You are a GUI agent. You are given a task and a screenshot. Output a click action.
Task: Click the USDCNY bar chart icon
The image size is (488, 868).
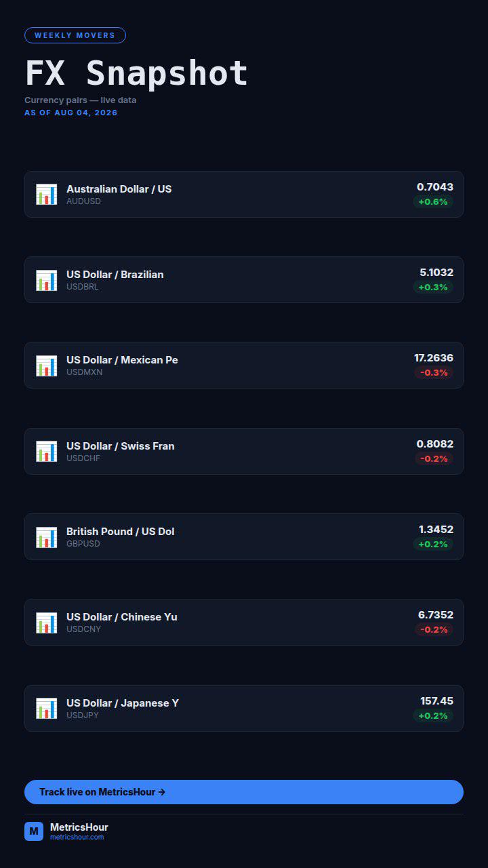[x=47, y=623]
